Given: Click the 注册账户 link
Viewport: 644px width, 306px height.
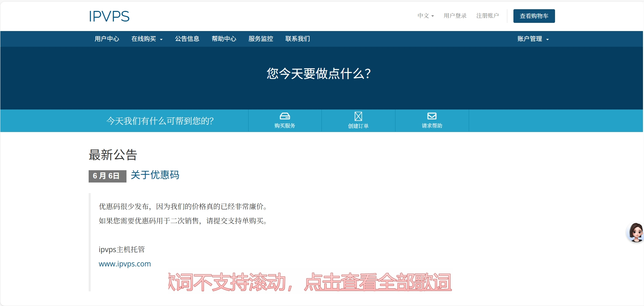Looking at the screenshot, I should click(x=487, y=16).
